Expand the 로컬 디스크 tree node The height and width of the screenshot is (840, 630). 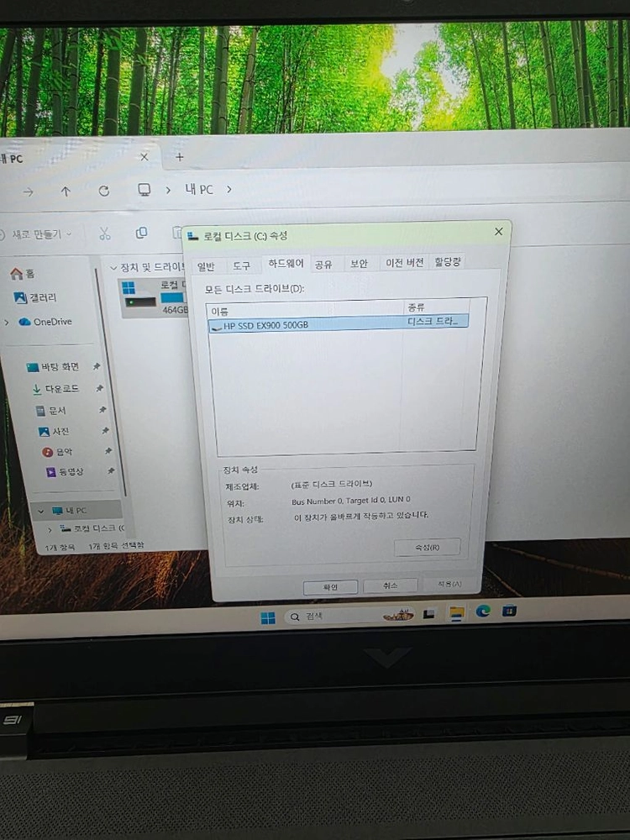tap(50, 529)
